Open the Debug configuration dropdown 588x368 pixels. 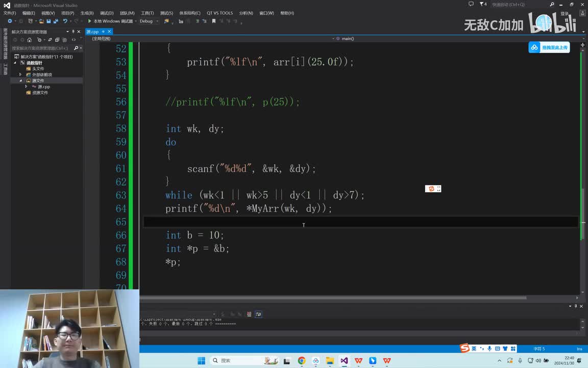pyautogui.click(x=149, y=21)
